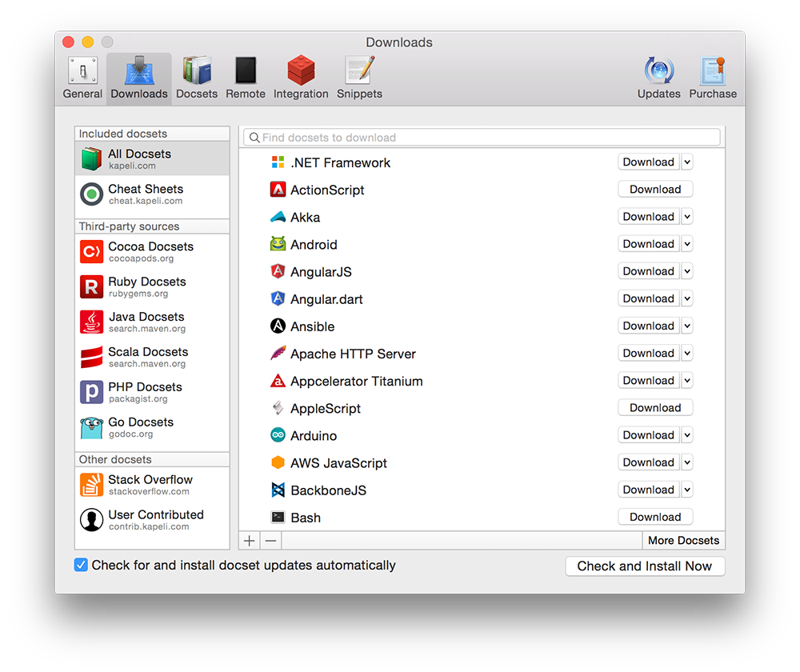This screenshot has width=800, height=672.
Task: Download the AWS JavaScript docset
Action: pos(649,462)
